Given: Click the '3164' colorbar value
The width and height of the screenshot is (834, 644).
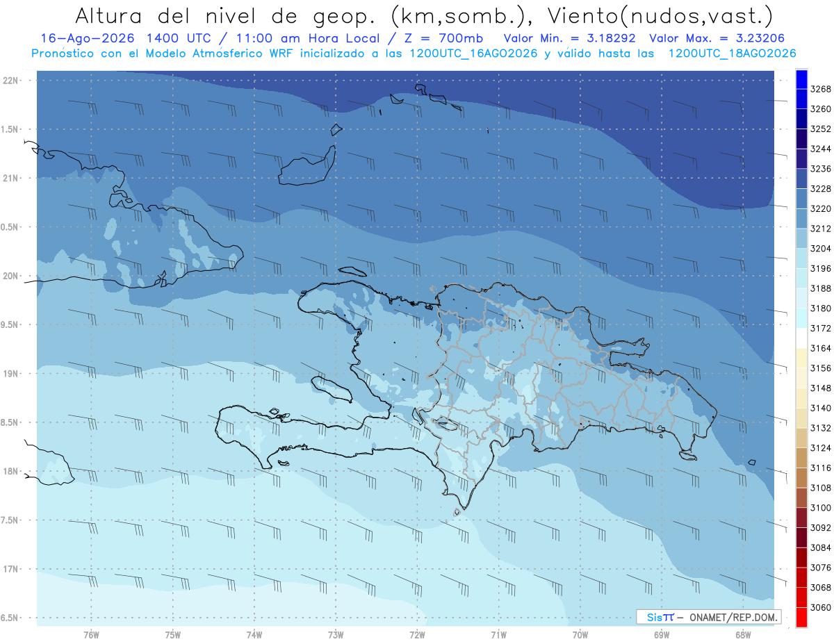Looking at the screenshot, I should click(821, 348).
